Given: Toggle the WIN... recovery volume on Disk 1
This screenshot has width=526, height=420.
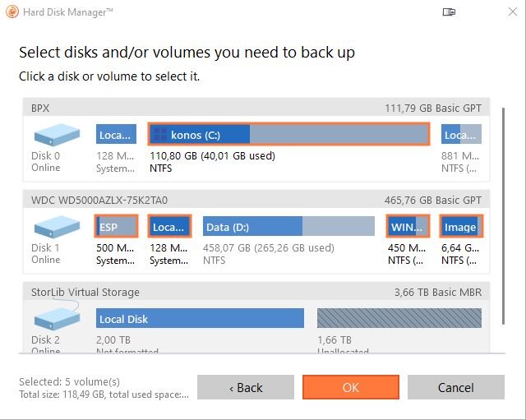Looking at the screenshot, I should 408,227.
